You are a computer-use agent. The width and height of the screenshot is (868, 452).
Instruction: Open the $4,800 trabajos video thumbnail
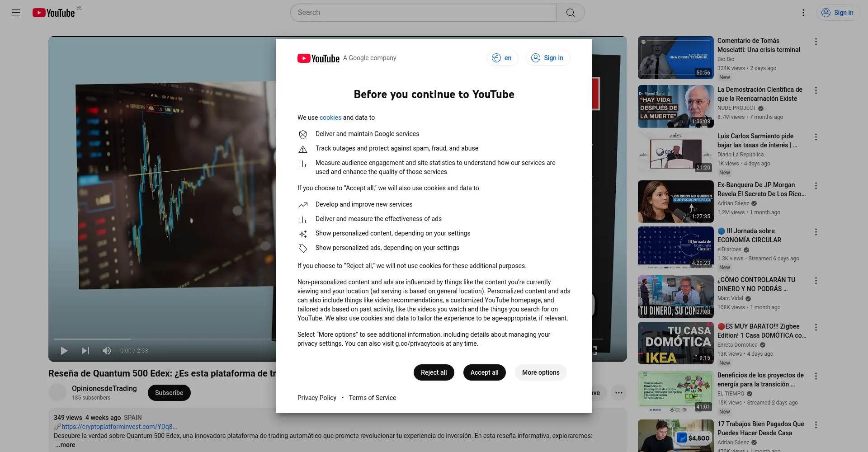coord(676,436)
